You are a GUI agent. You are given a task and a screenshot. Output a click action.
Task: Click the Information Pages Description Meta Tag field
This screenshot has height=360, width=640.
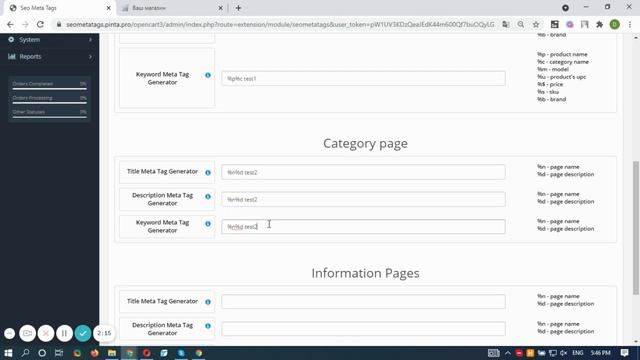point(363,329)
